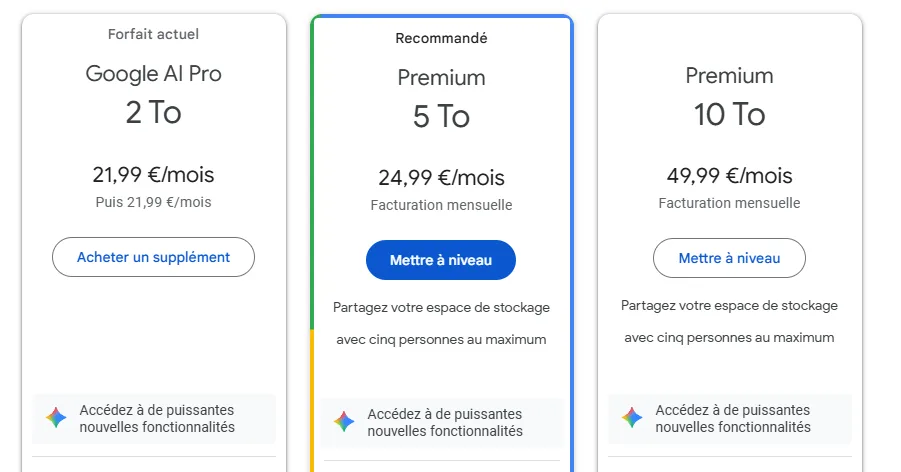Image resolution: width=901 pixels, height=472 pixels.
Task: Click features text in Premium 10 To card
Action: pyautogui.click(x=733, y=418)
